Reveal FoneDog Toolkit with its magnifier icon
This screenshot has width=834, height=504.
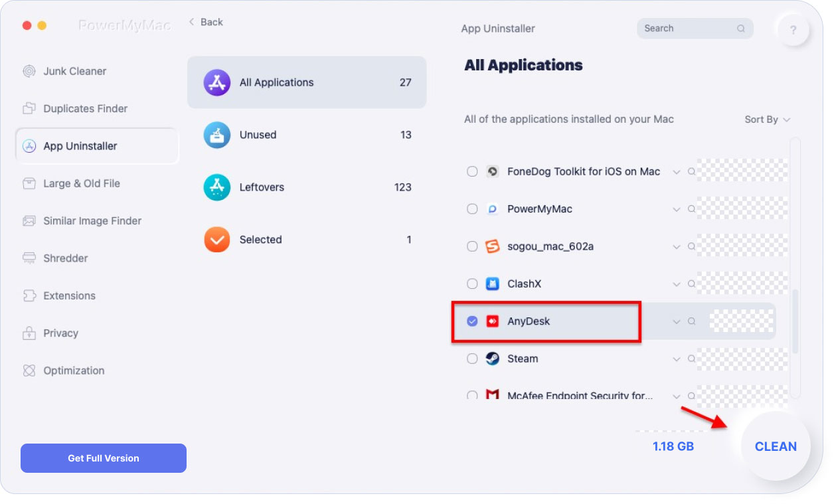pos(691,171)
